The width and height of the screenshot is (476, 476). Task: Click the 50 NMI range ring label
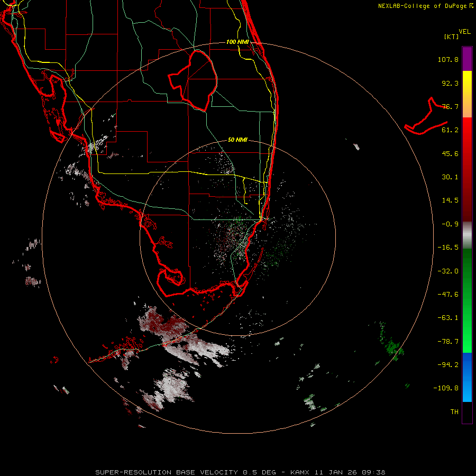[237, 140]
